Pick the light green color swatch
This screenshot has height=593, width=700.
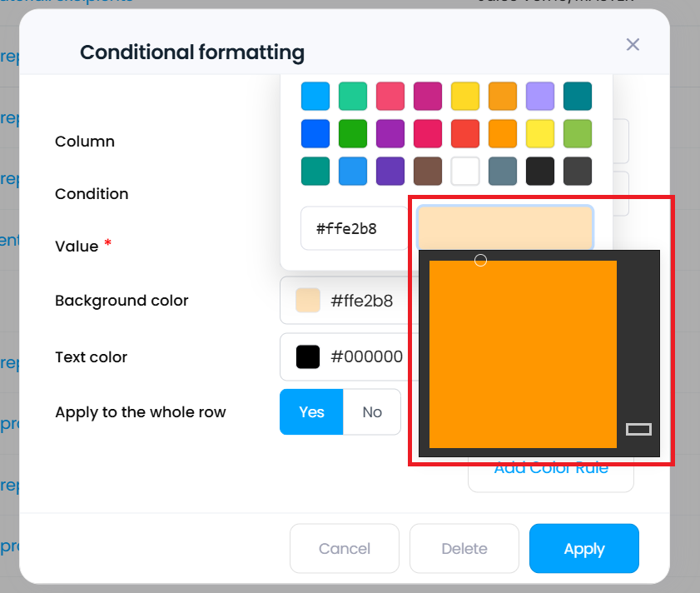578,133
